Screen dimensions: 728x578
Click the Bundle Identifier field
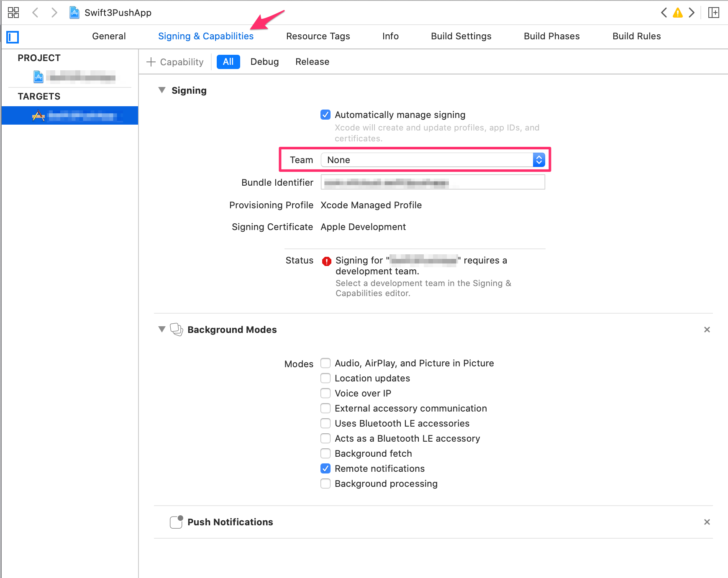pos(433,182)
